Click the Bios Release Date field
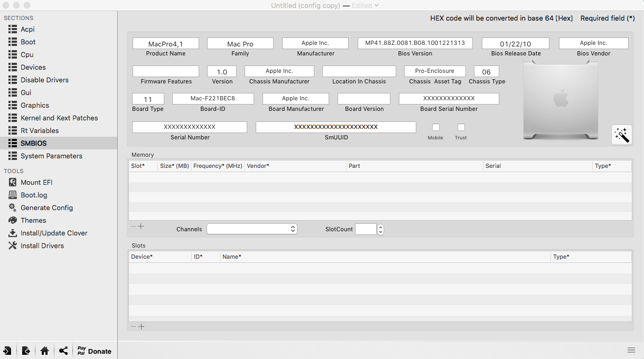This screenshot has height=359, width=644. coord(516,43)
